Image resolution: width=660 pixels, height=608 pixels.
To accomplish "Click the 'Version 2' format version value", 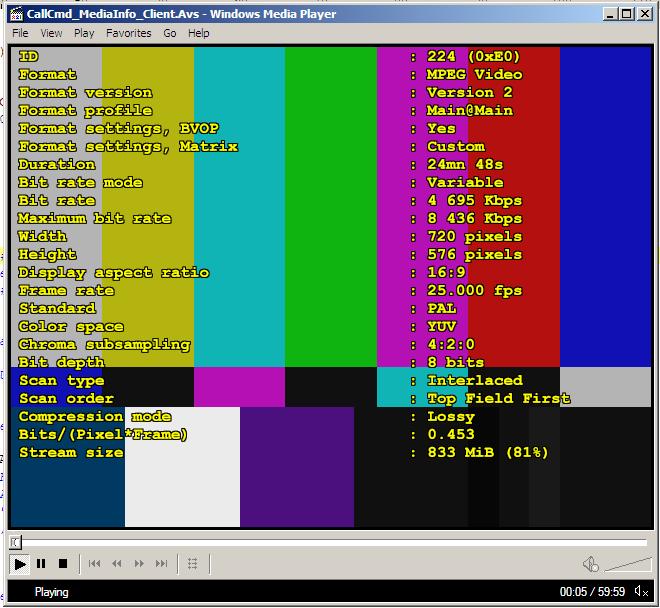I will (470, 92).
